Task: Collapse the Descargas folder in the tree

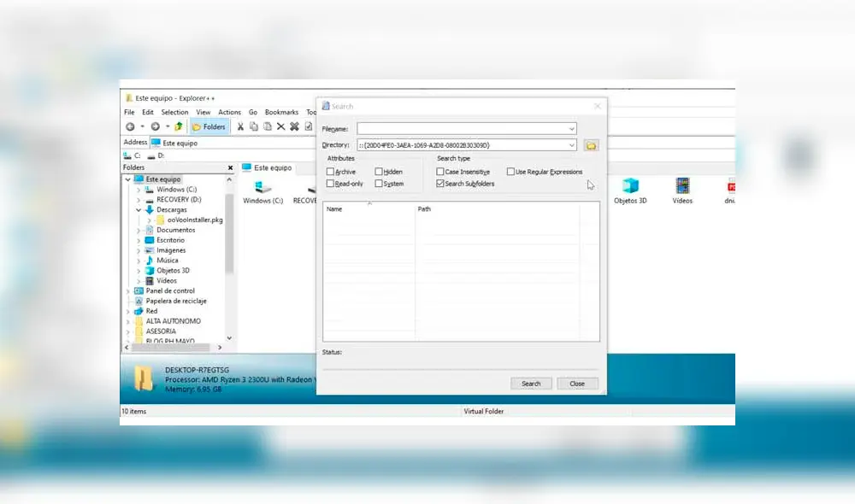Action: coord(140,209)
